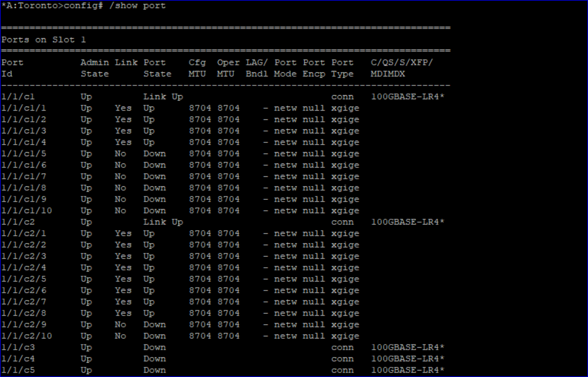Click port 1/1/c1/5 showing Down state
This screenshot has height=377, width=588.
pyautogui.click(x=22, y=153)
